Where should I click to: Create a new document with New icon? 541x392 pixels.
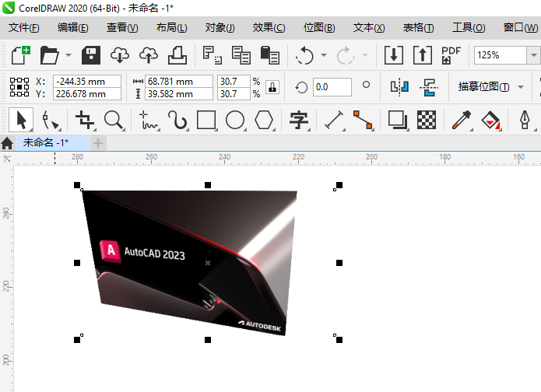click(21, 55)
